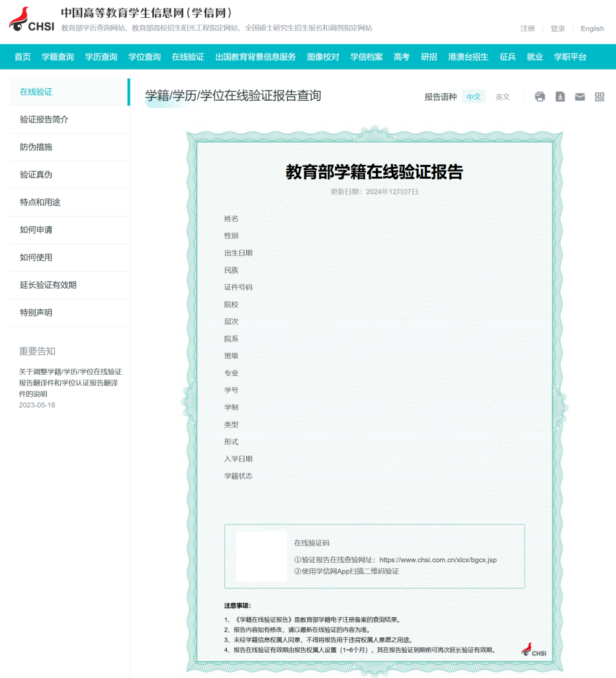Click the 学籍状态 field label
616x678 pixels.
pos(238,476)
